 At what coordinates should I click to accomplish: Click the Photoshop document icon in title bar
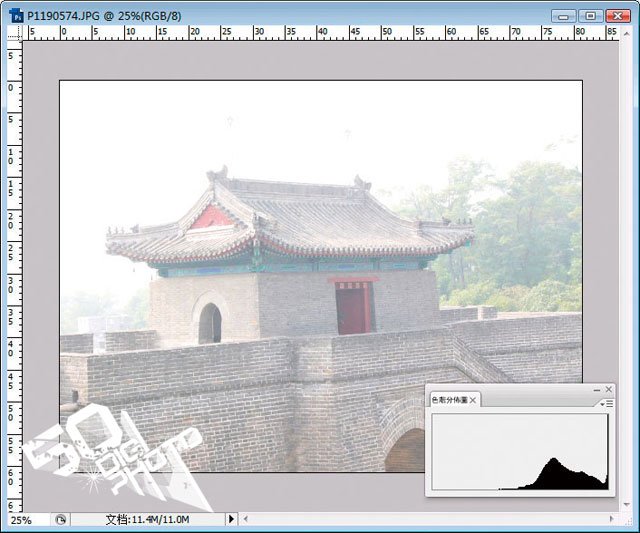pyautogui.click(x=16, y=16)
